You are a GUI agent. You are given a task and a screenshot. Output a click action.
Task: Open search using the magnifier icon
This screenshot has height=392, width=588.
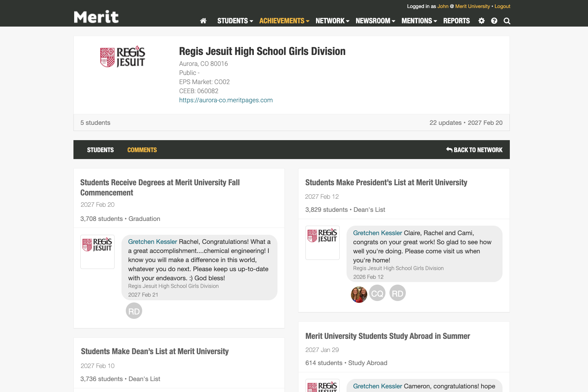507,21
